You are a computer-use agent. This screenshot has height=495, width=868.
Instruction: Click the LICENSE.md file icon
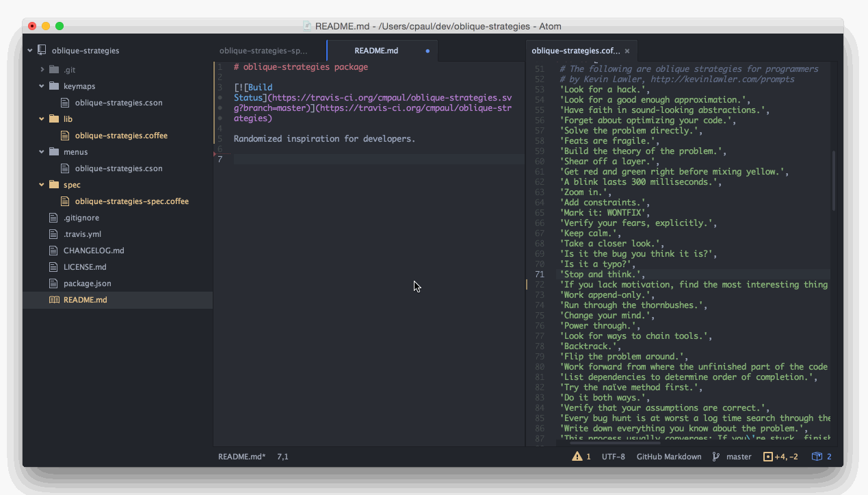[53, 267]
